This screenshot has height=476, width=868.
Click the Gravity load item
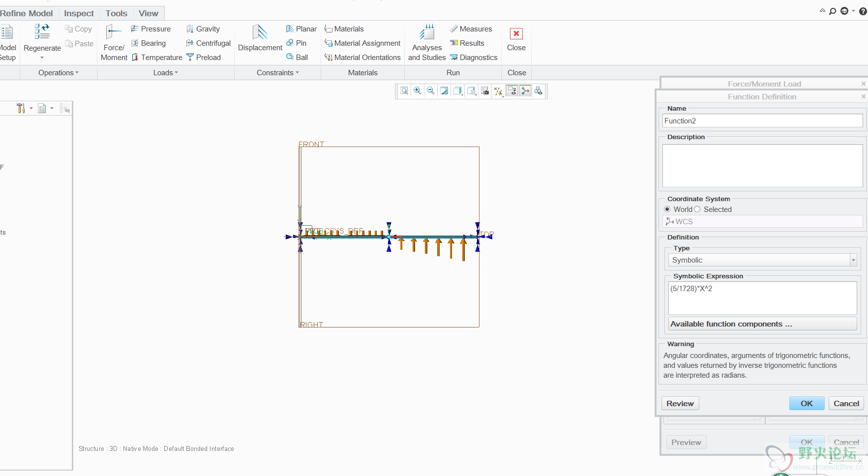203,29
